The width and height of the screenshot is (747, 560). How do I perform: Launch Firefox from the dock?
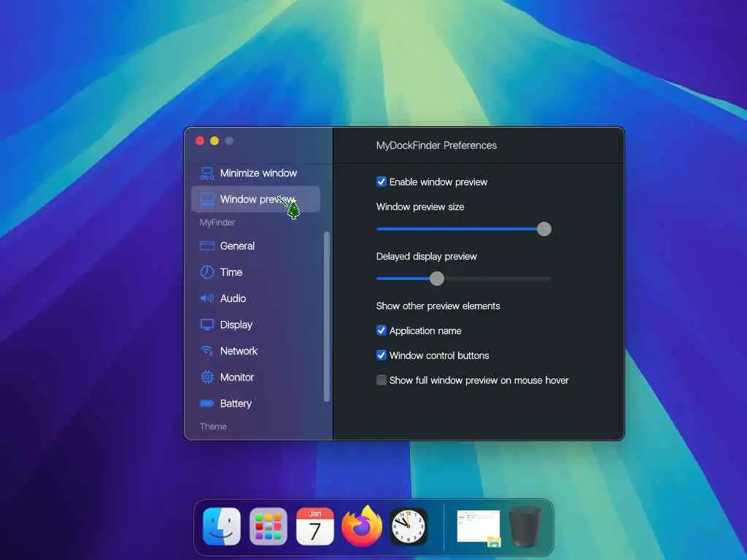[x=362, y=526]
